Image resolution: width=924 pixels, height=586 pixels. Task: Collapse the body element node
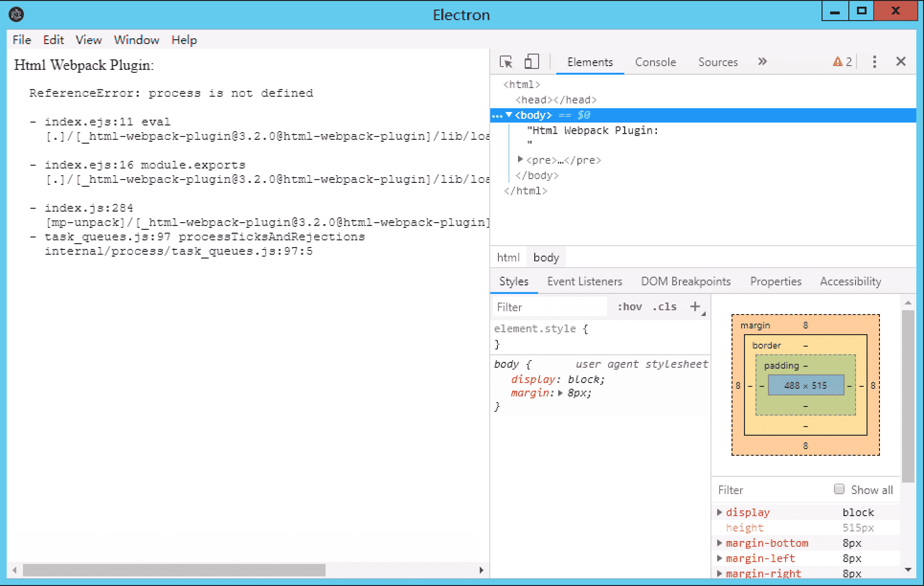[x=509, y=115]
